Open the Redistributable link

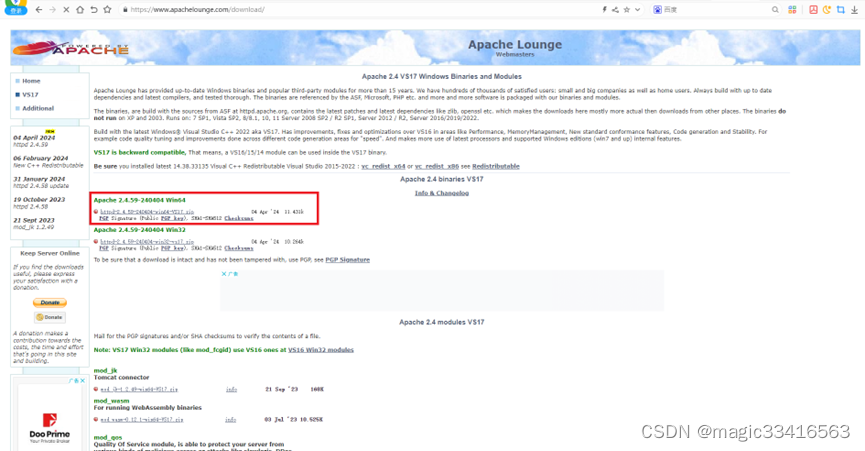[495, 167]
